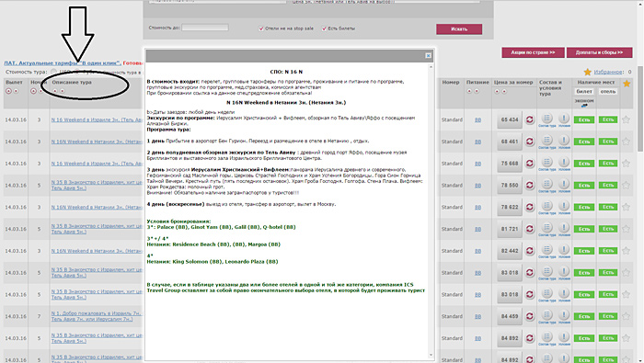This screenshot has width=644, height=363.
Task: Refresh price for the 78 550 row
Action: tap(530, 186)
